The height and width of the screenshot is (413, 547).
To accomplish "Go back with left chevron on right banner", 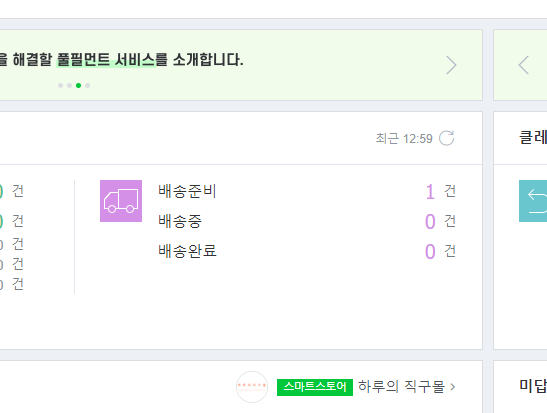I will tap(524, 65).
